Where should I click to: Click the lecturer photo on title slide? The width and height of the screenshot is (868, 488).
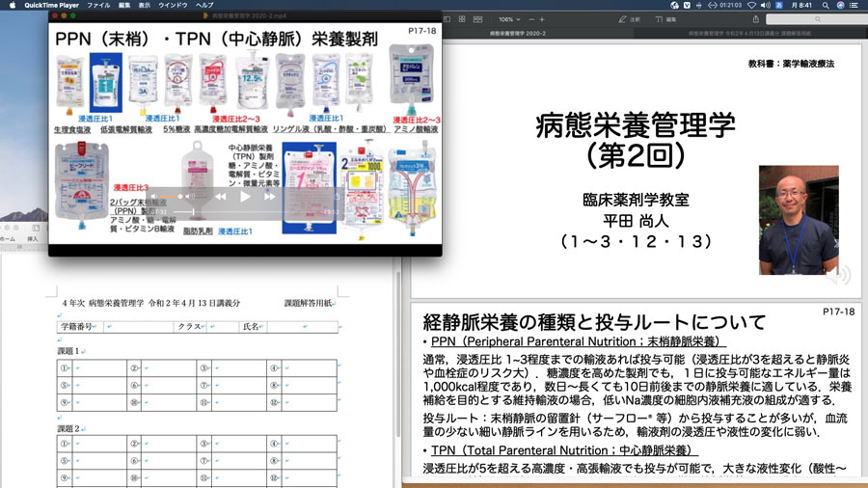point(799,220)
